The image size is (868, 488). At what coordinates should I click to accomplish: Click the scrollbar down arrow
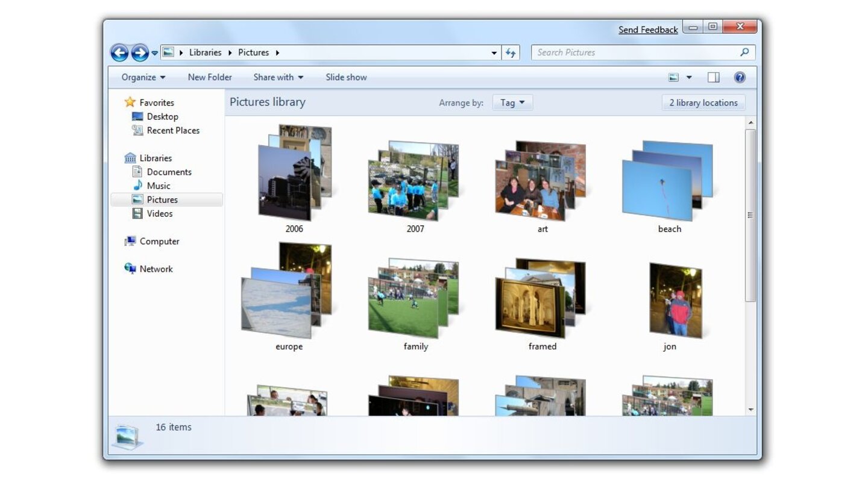pyautogui.click(x=750, y=410)
